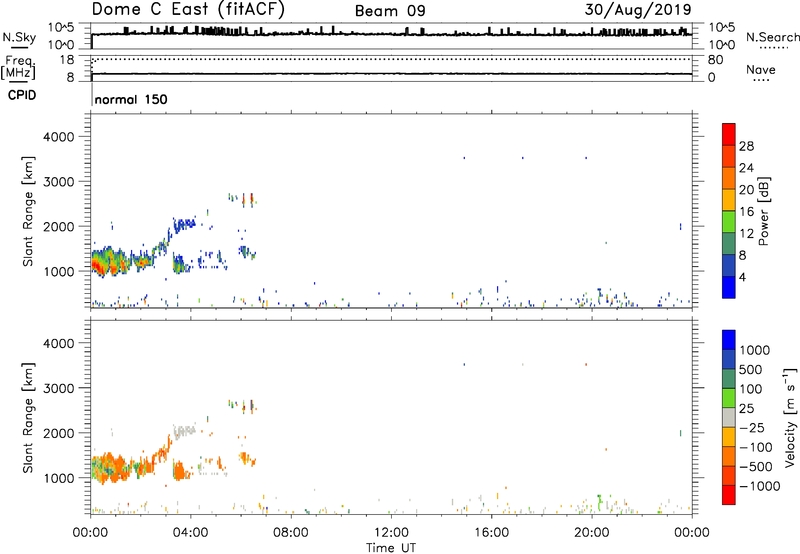
Task: Click the gray swatch in the Velocity colorbar
Action: (729, 417)
